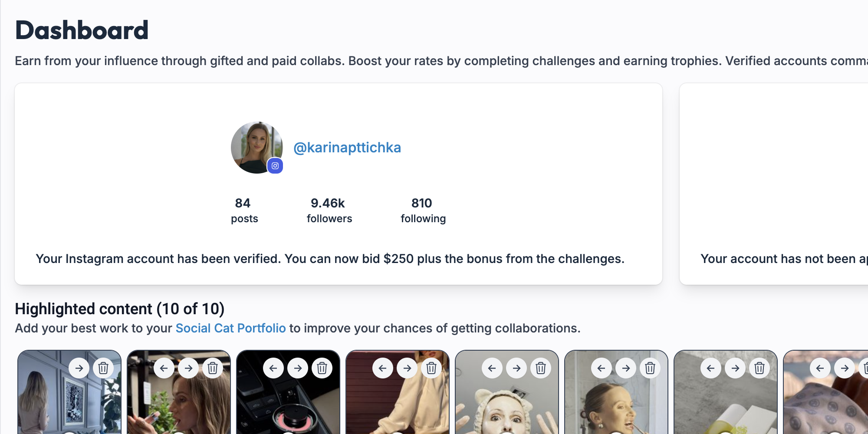The width and height of the screenshot is (868, 434).
Task: Delete the seventh highlighted content item
Action: click(759, 368)
